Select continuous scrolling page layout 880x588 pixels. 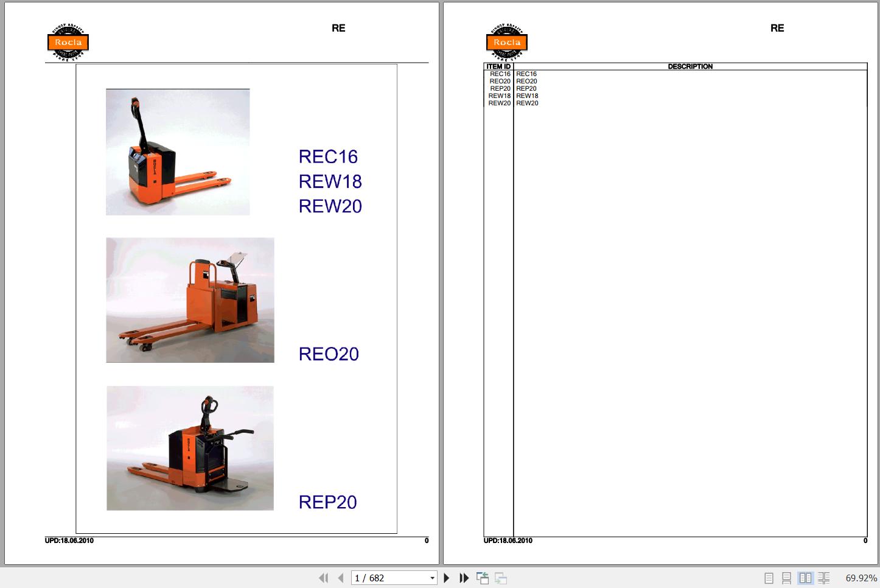click(787, 578)
